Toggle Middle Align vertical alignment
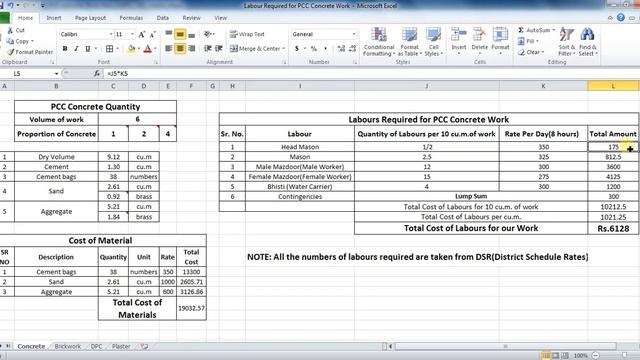Image resolution: width=640 pixels, height=360 pixels. (180, 34)
